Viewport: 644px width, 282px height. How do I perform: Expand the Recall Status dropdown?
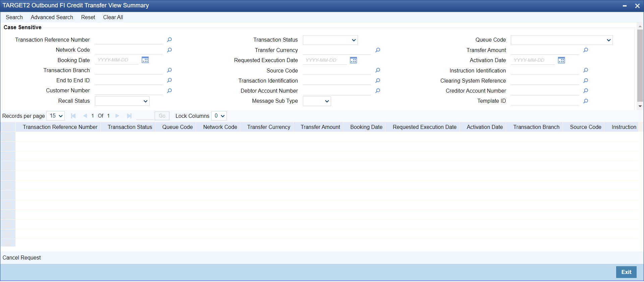pos(122,101)
